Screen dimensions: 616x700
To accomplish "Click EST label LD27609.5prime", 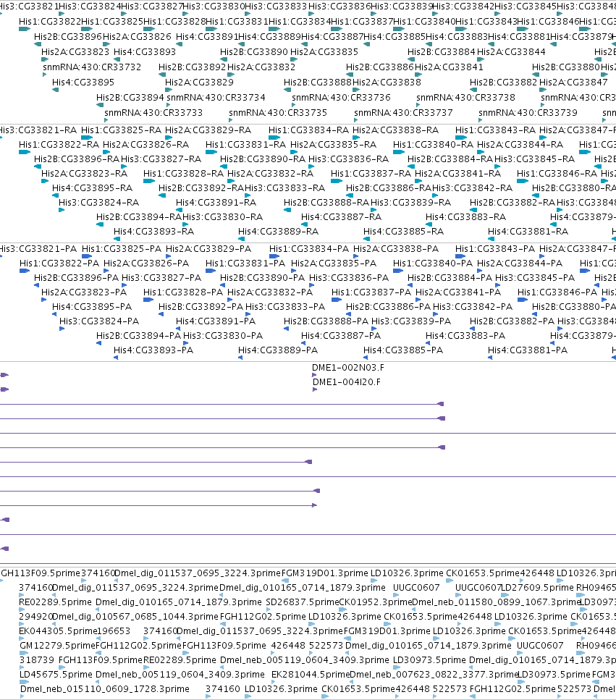I will coord(537,588).
